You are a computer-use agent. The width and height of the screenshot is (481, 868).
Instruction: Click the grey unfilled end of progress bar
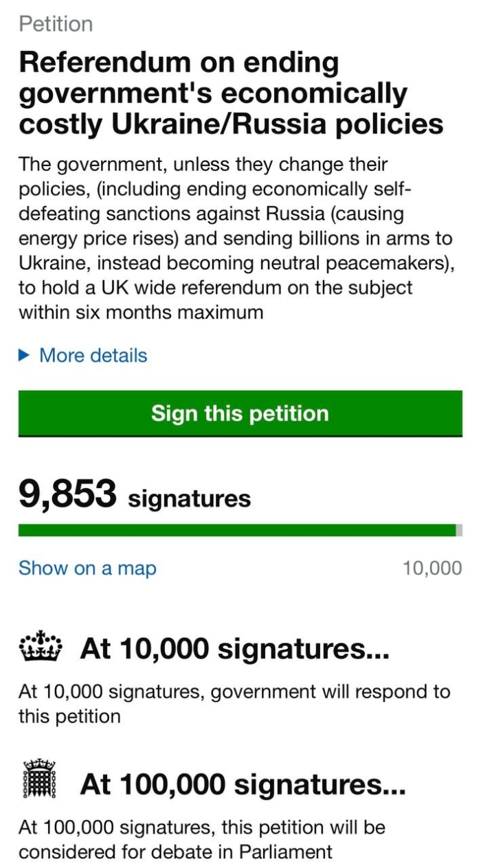point(459,530)
